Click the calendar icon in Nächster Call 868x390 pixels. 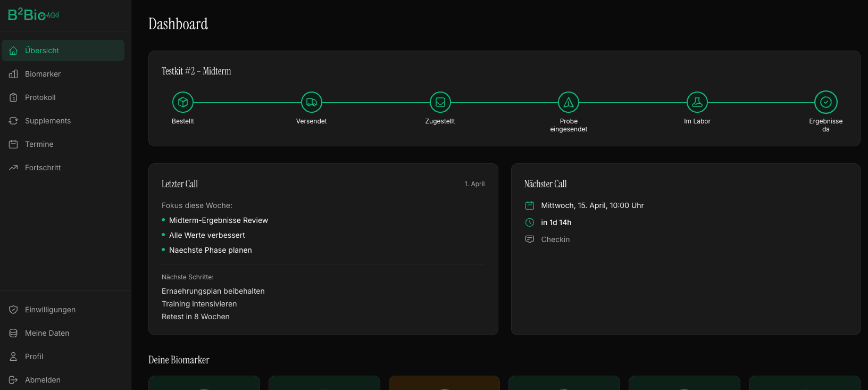(530, 205)
